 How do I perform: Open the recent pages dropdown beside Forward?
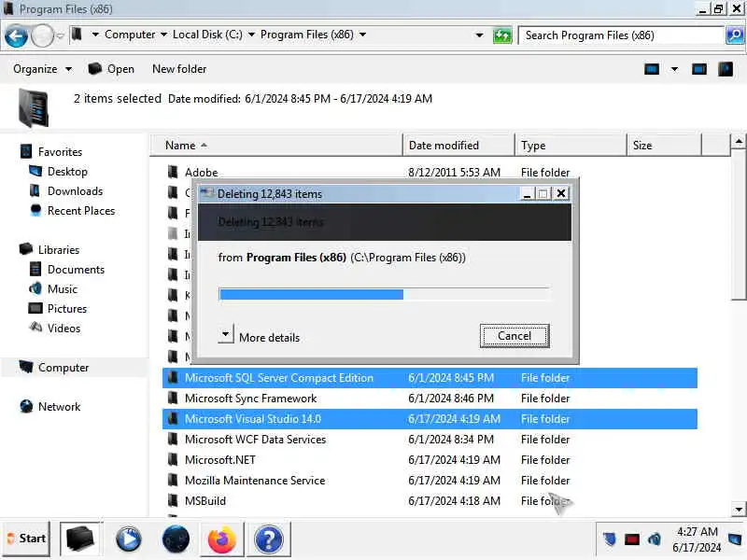click(60, 36)
